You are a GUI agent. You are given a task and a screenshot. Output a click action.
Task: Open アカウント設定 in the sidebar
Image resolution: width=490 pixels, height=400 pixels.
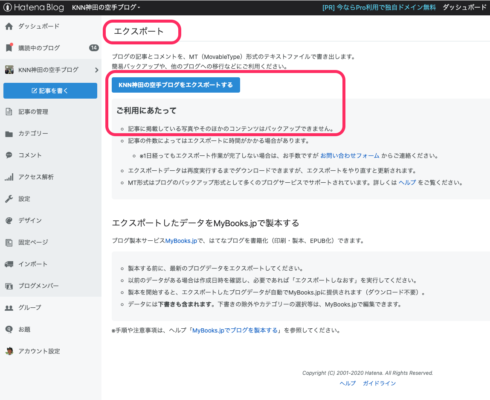pos(39,351)
